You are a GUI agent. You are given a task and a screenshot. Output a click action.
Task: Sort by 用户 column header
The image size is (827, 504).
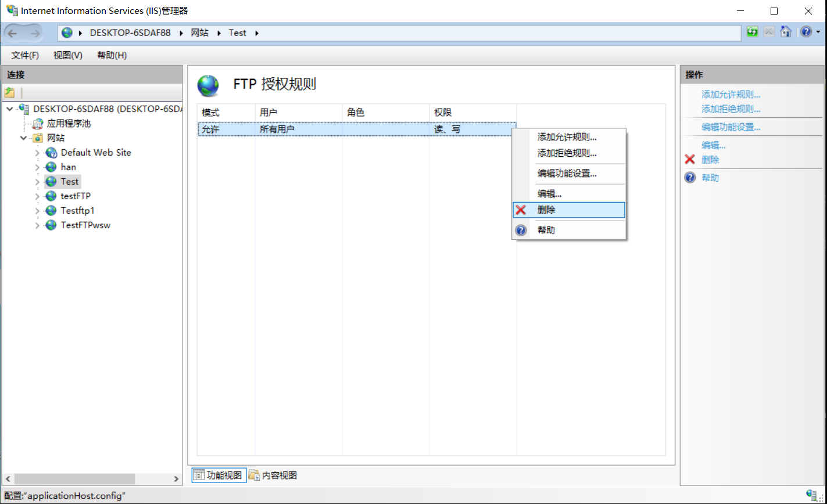299,113
